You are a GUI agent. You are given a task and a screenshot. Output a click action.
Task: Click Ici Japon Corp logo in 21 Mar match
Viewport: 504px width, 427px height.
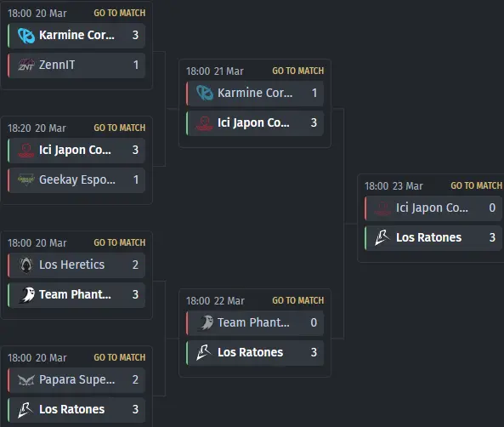tap(205, 123)
